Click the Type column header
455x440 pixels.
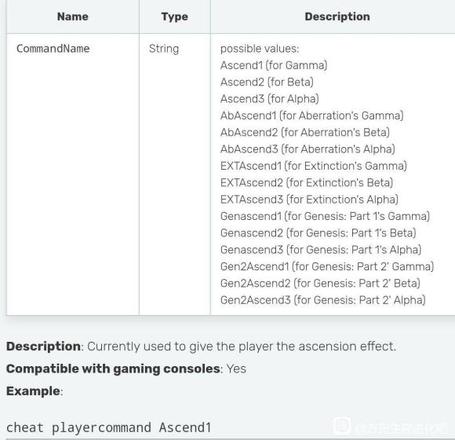tap(175, 17)
